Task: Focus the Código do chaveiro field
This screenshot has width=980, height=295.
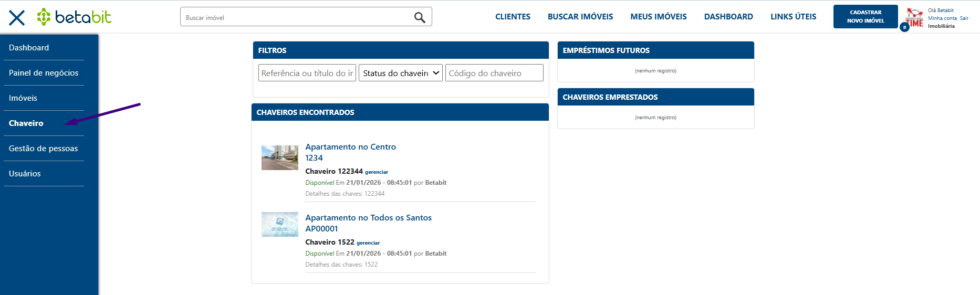Action: [494, 73]
